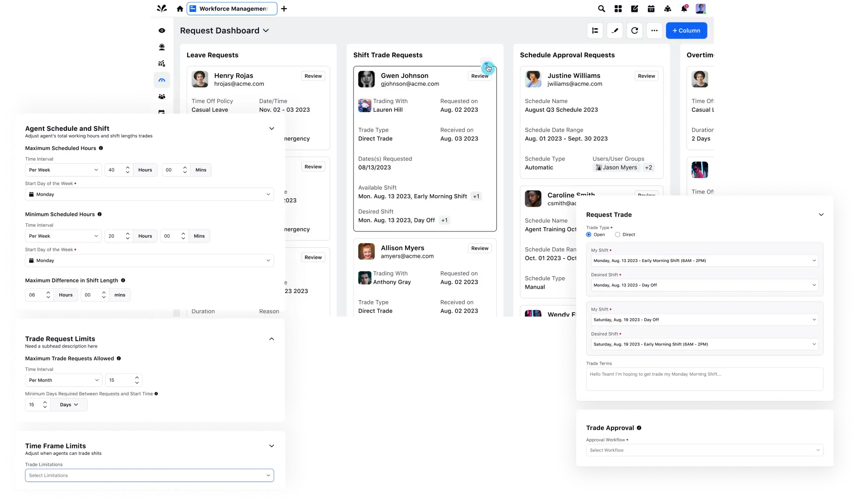Click the +1 badge beside Early Morning Shift
The image size is (858, 504).
click(476, 196)
